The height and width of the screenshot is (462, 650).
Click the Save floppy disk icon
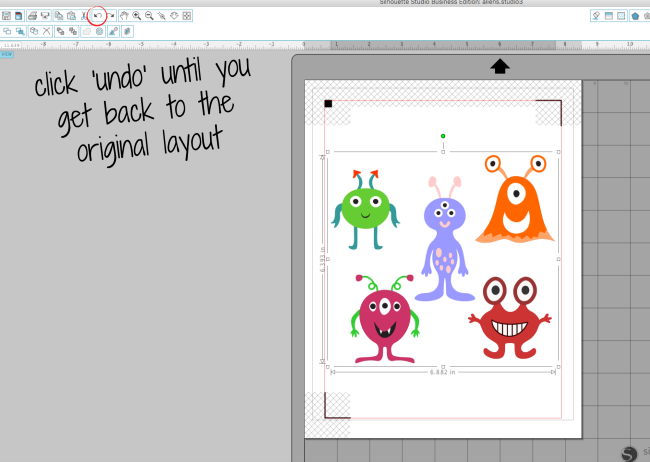(x=6, y=16)
